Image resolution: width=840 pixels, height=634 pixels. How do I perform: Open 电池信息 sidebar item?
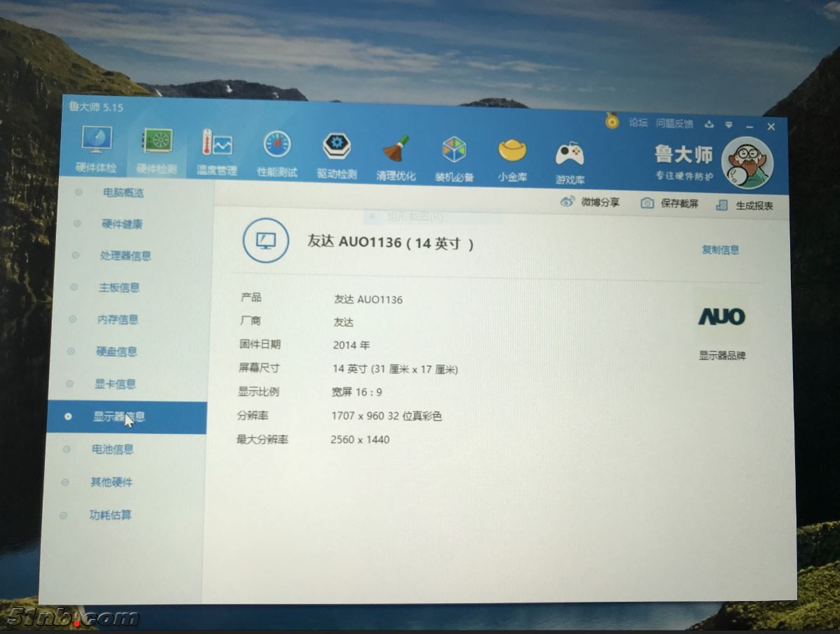point(112,449)
